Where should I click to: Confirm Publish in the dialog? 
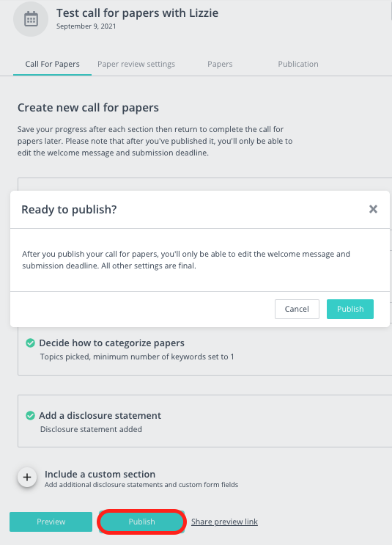point(350,309)
